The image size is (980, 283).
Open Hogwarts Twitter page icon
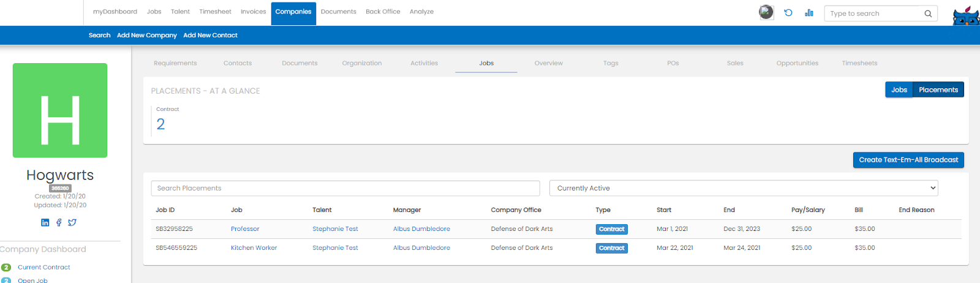click(x=72, y=222)
